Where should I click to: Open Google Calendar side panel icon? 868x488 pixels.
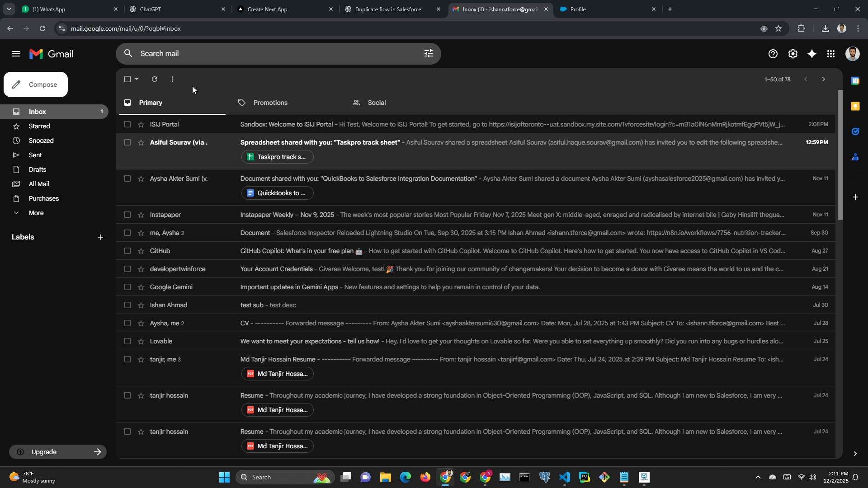[855, 81]
